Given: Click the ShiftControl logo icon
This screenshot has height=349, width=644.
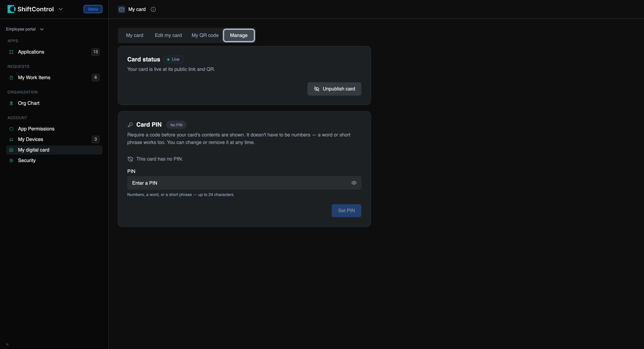Looking at the screenshot, I should (11, 9).
